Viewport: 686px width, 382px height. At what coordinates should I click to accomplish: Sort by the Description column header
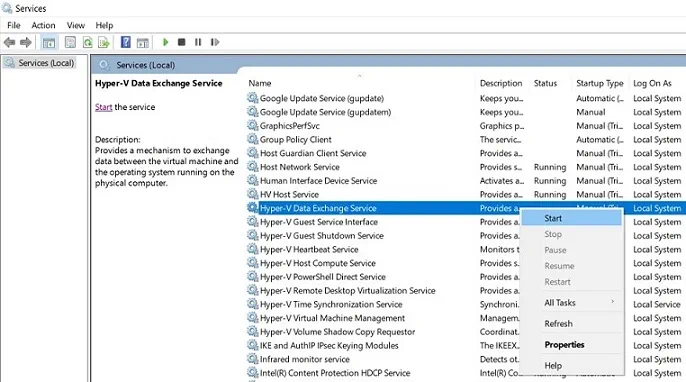[x=501, y=83]
